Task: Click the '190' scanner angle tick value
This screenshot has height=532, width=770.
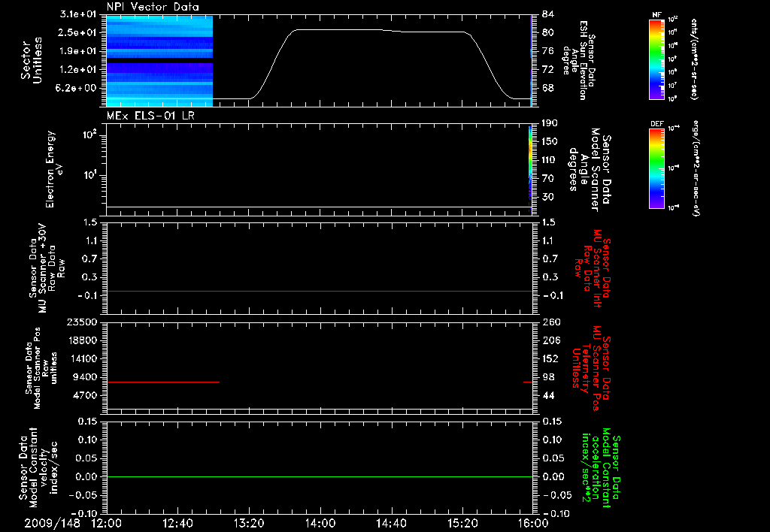Action: 550,123
